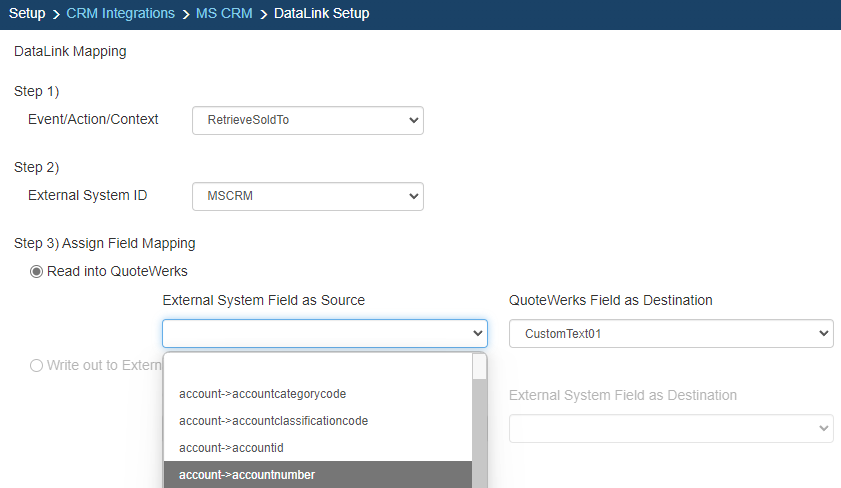Click the DataLink Mapping heading

(70, 51)
